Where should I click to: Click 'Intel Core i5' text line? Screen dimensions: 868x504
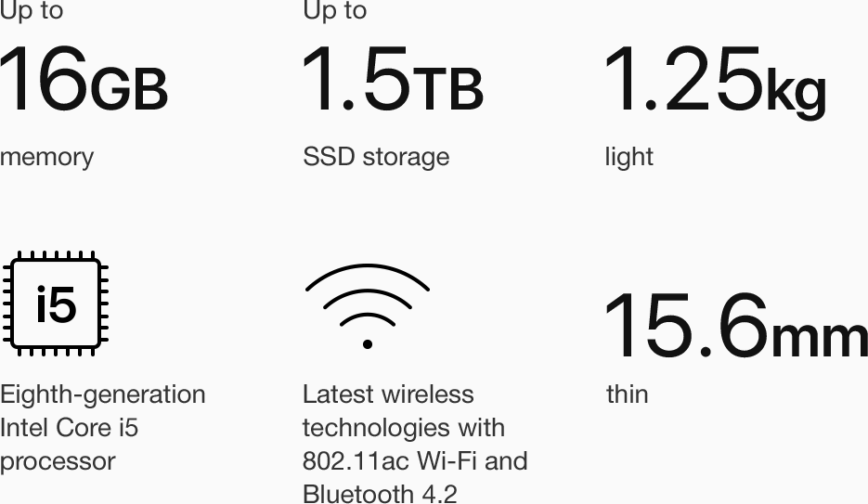70,428
